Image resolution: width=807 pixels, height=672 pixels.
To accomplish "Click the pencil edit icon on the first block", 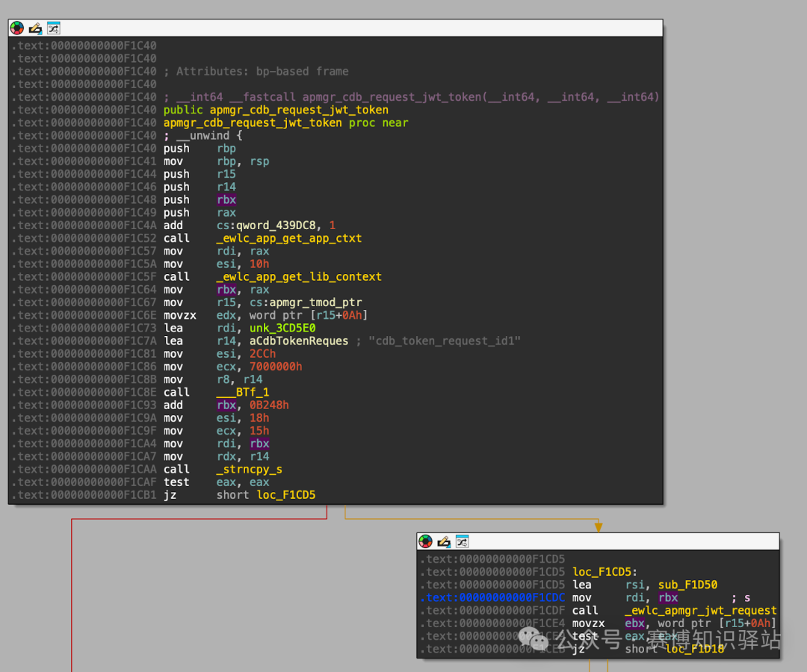I will (35, 28).
